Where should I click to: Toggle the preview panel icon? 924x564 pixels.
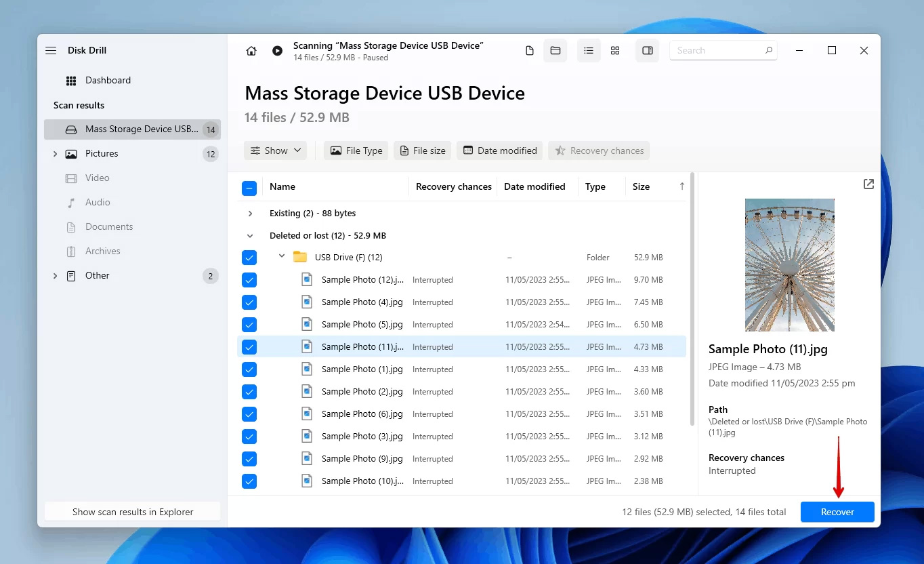(648, 51)
